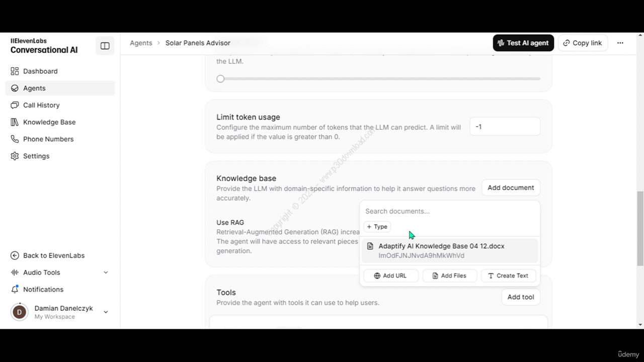Expand the Damian Danelczyk workspace chevron
Image resolution: width=644 pixels, height=362 pixels.
click(x=106, y=312)
